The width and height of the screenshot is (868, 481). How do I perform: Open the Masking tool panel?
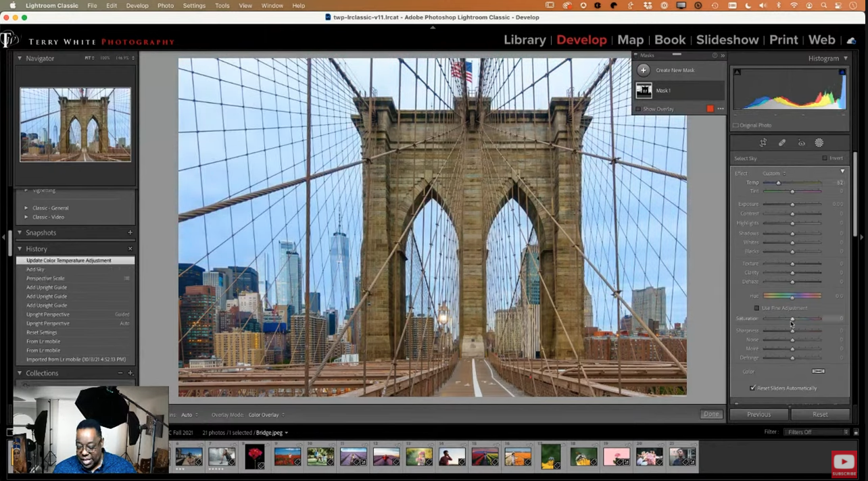[x=819, y=143]
